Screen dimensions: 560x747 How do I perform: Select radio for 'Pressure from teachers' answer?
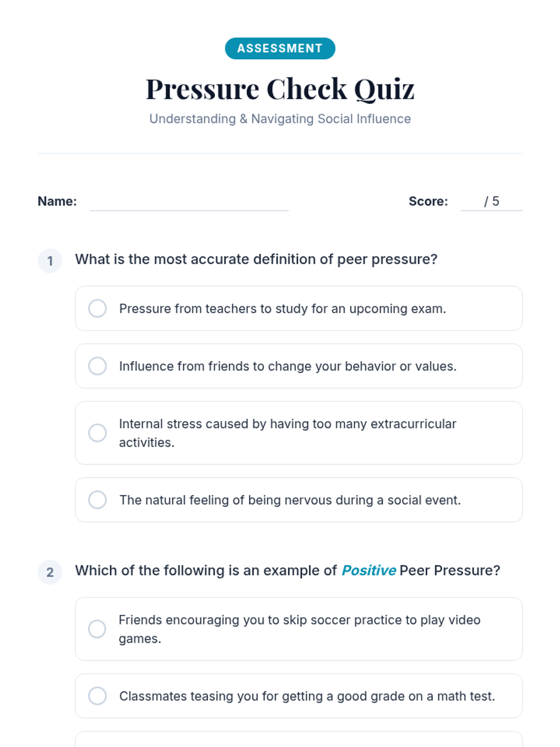[98, 309]
